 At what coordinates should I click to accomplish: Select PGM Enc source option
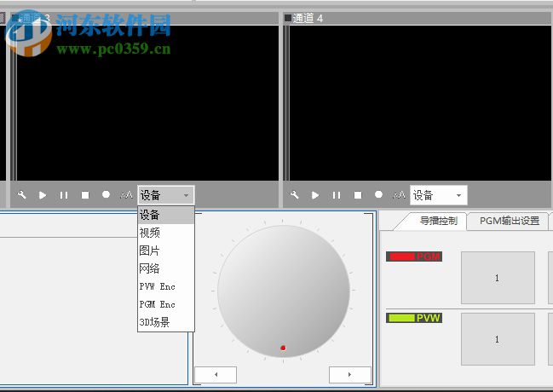tap(166, 304)
